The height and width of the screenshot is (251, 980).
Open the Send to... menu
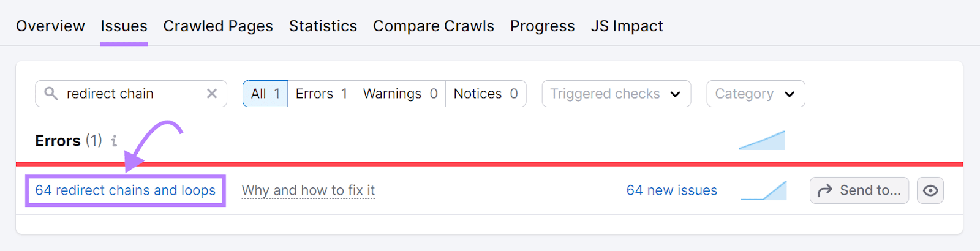[859, 190]
